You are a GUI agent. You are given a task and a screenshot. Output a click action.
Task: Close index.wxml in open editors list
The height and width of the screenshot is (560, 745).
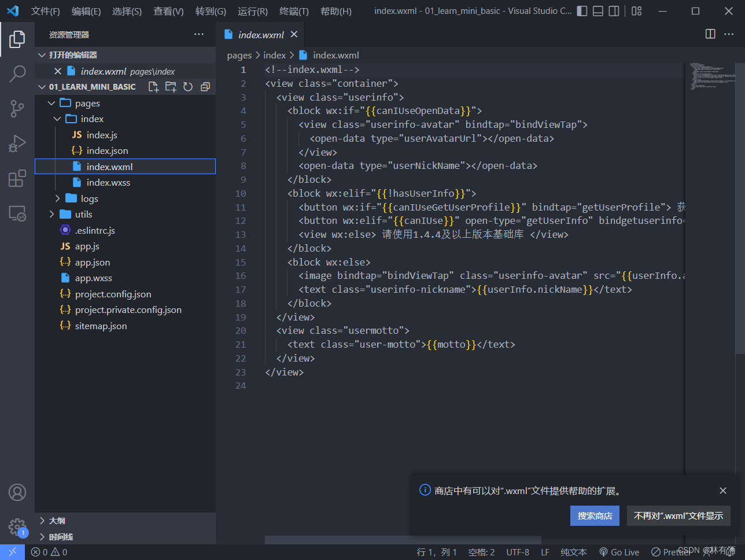tap(57, 71)
